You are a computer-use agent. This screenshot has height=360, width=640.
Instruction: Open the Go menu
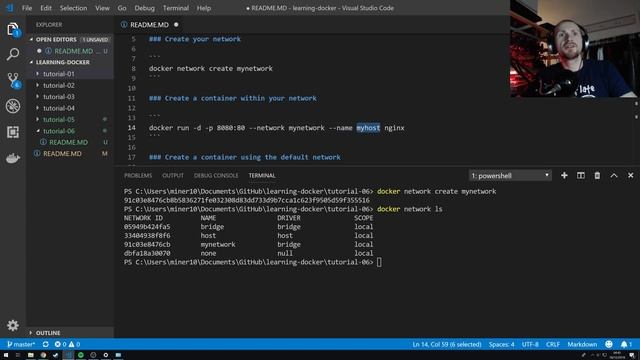tap(122, 8)
